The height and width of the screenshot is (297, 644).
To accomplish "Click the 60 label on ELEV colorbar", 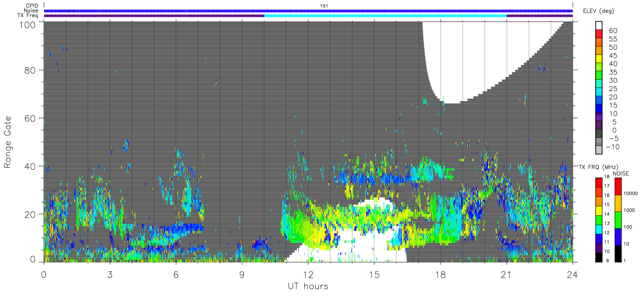I will pyautogui.click(x=613, y=31).
